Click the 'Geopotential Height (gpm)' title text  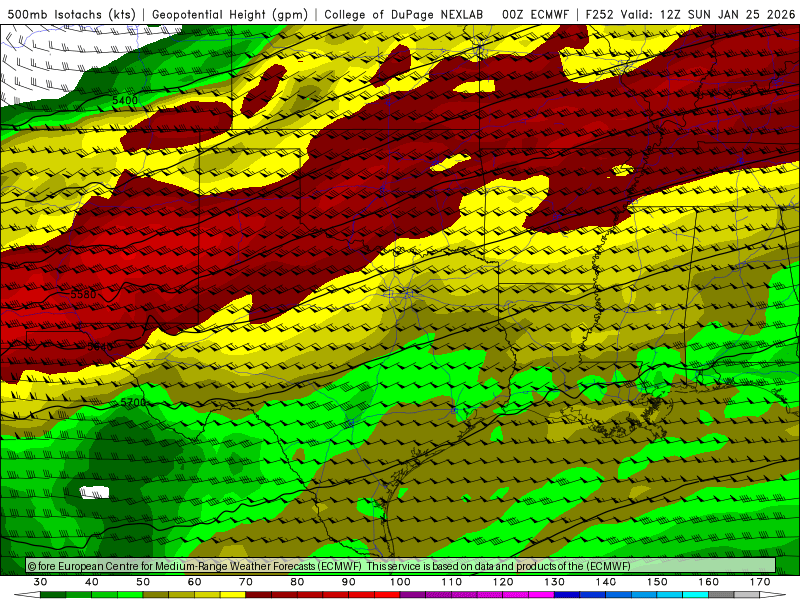pyautogui.click(x=230, y=14)
